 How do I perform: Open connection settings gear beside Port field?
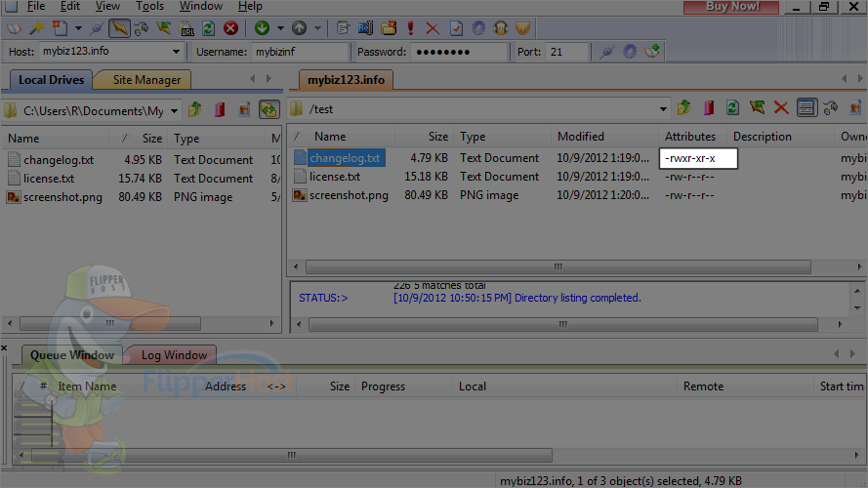[630, 52]
